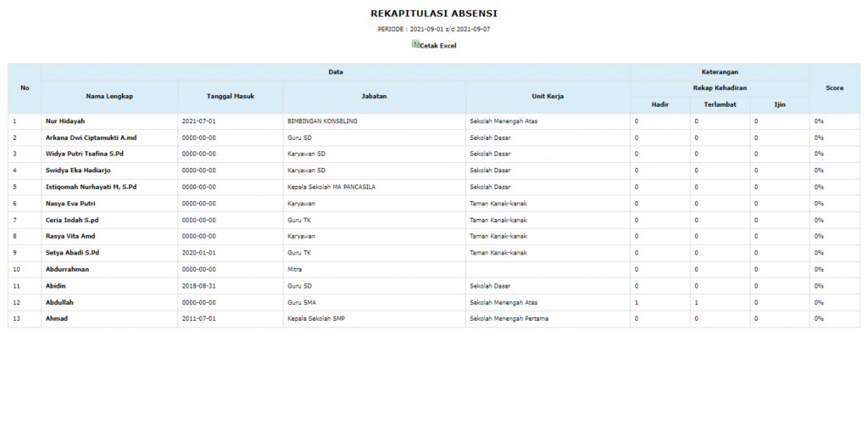868x426 pixels.
Task: Click the PERIODE date range text
Action: coord(434,30)
